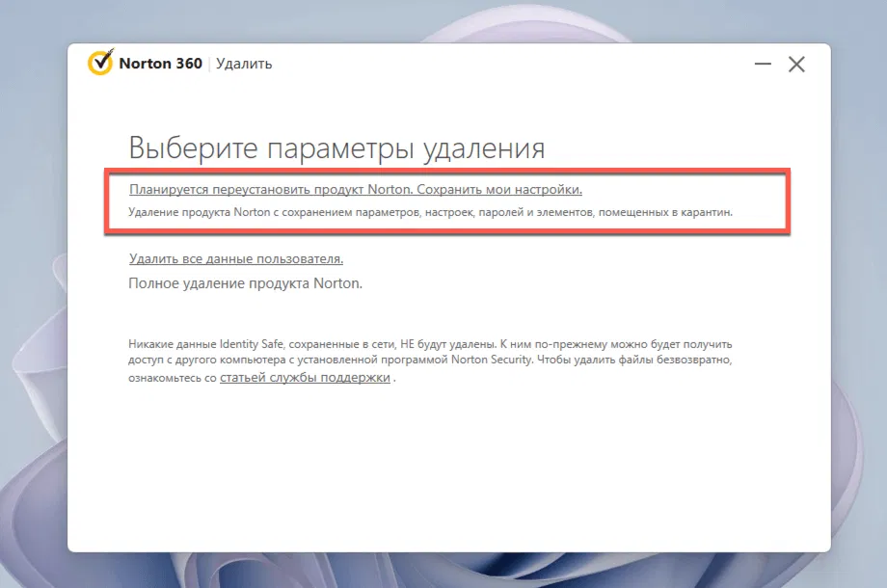The height and width of the screenshot is (588, 887).
Task: Click the 'Удалить' title bar label
Action: [244, 64]
